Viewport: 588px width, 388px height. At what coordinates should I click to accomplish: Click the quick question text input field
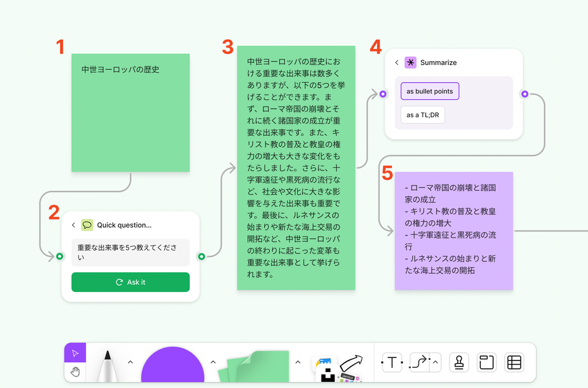click(130, 252)
